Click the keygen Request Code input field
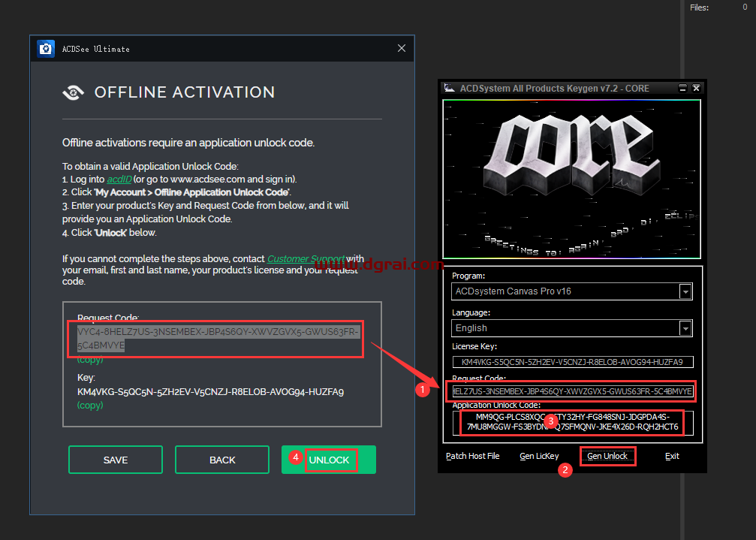This screenshot has width=756, height=540. click(x=572, y=391)
